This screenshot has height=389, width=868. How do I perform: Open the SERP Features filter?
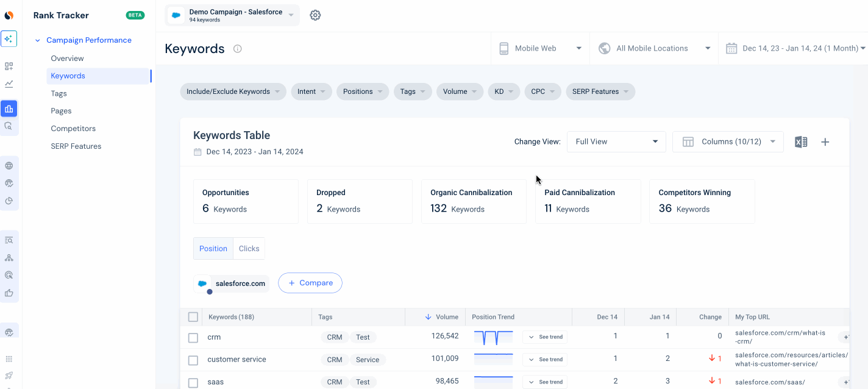pyautogui.click(x=600, y=91)
